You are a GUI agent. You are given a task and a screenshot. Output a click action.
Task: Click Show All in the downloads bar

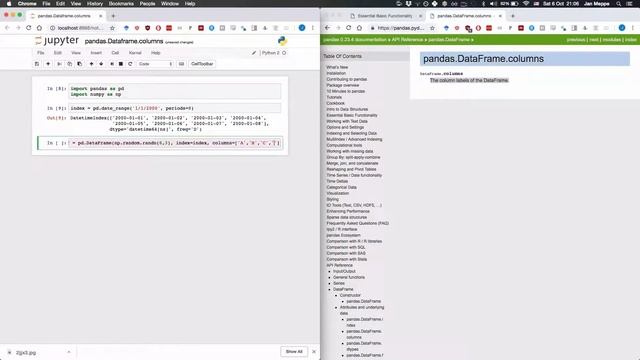coord(294,351)
